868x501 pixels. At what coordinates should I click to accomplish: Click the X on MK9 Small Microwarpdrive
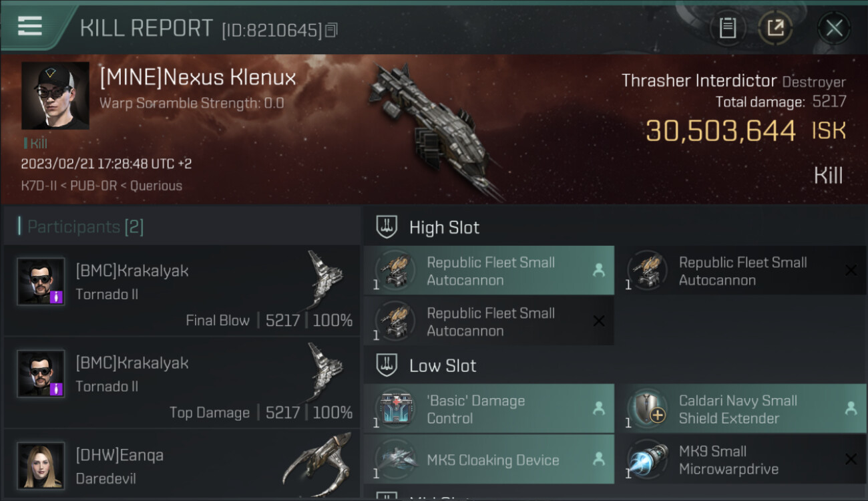(851, 459)
